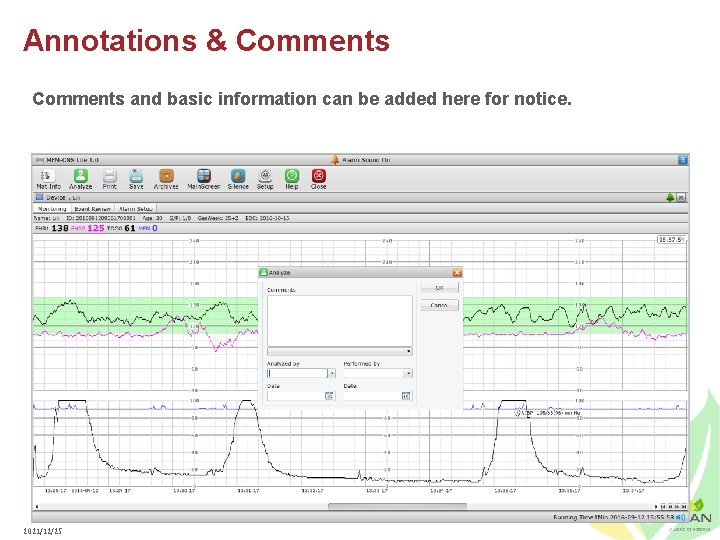Close the Analyze dialog with orange X
This screenshot has width=720, height=540.
coord(457,273)
